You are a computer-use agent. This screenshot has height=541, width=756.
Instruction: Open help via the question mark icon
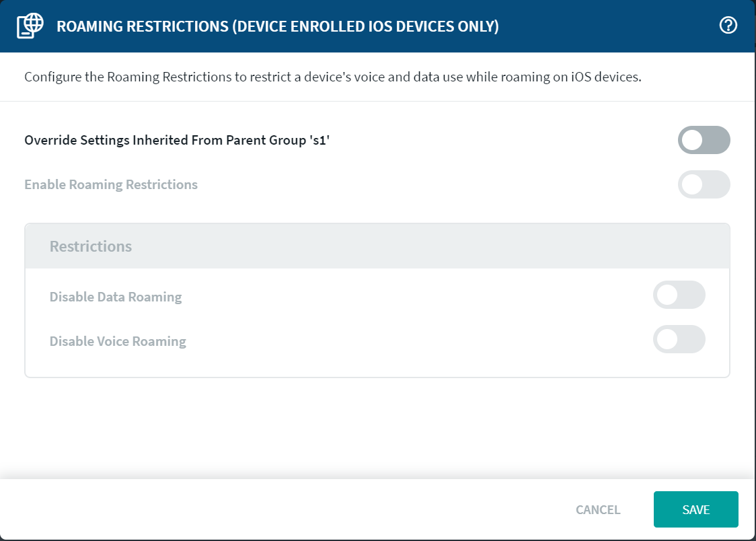tap(728, 26)
